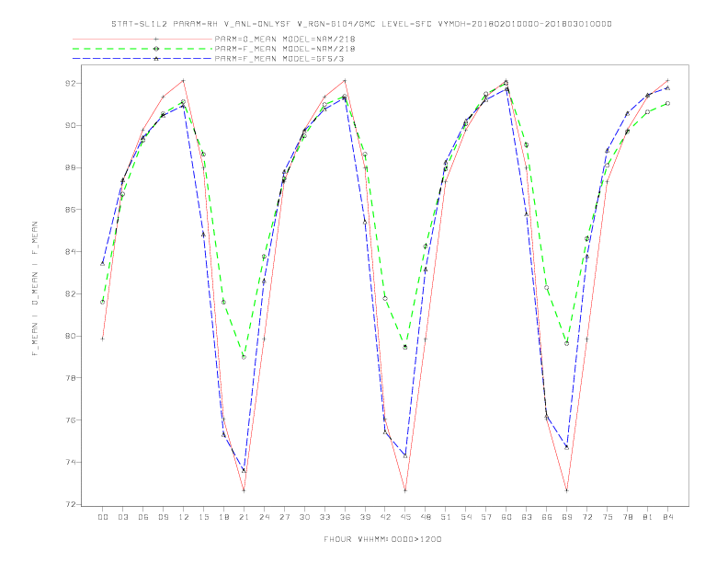Click x-axis tick label 54

coord(466,517)
